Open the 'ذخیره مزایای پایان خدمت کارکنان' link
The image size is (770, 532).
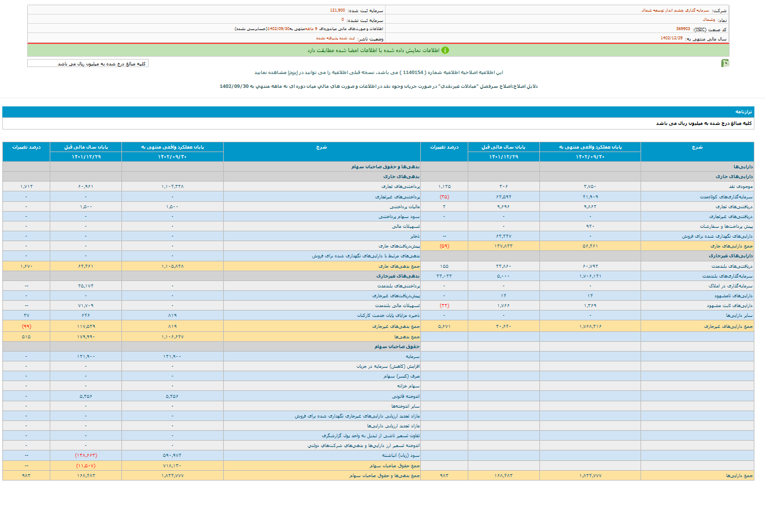pos(388,315)
